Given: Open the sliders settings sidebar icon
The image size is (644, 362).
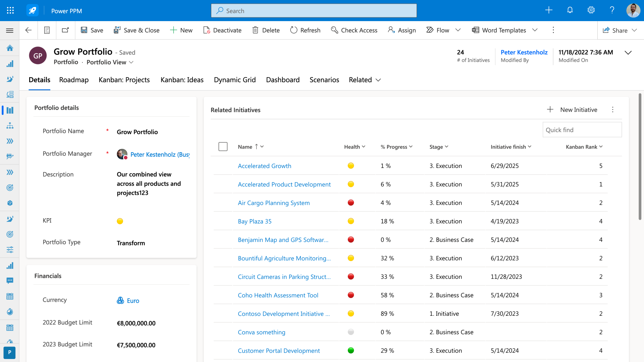Looking at the screenshot, I should 10,250.
